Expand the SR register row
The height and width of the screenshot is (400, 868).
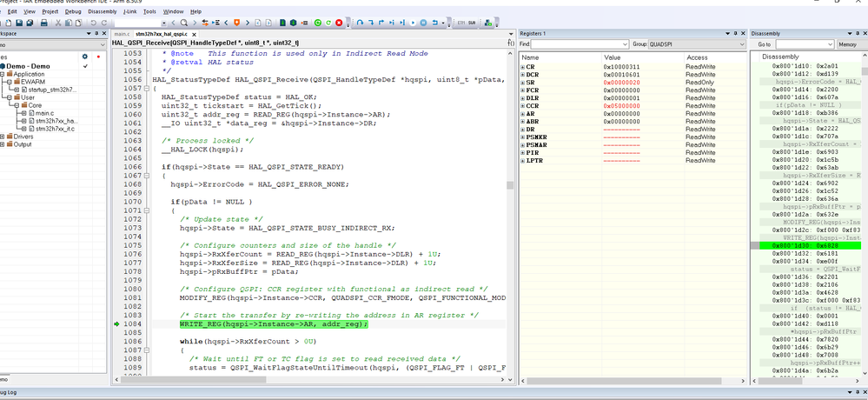[523, 83]
